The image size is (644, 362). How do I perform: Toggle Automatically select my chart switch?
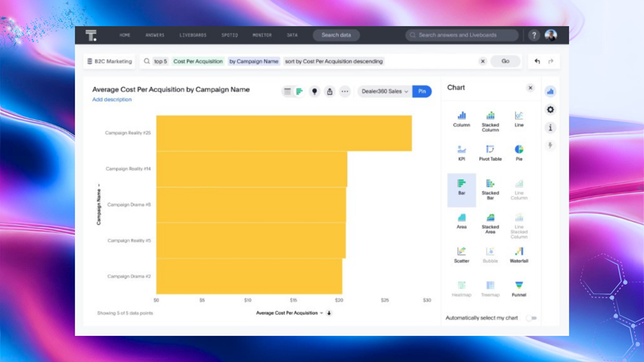[x=531, y=318]
